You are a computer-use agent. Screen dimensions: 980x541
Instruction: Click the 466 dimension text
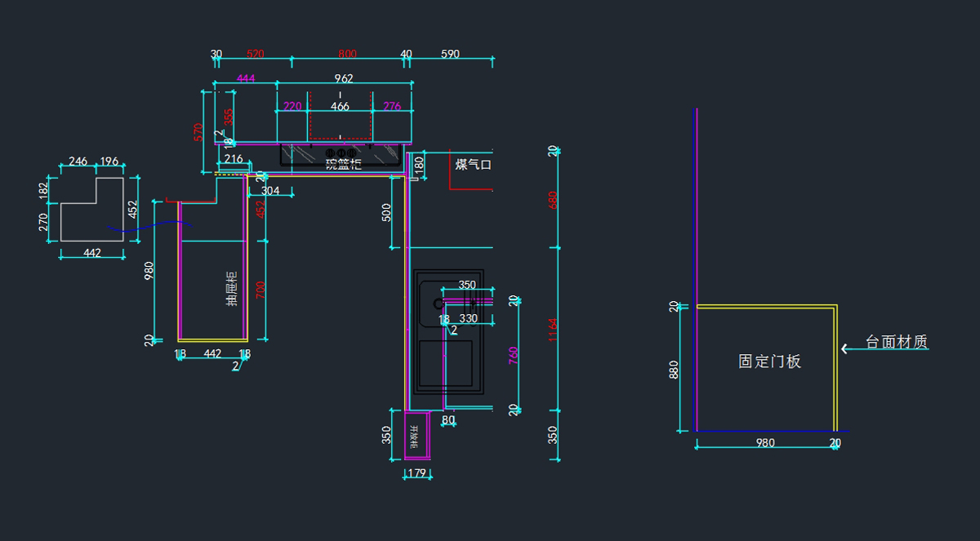(340, 107)
